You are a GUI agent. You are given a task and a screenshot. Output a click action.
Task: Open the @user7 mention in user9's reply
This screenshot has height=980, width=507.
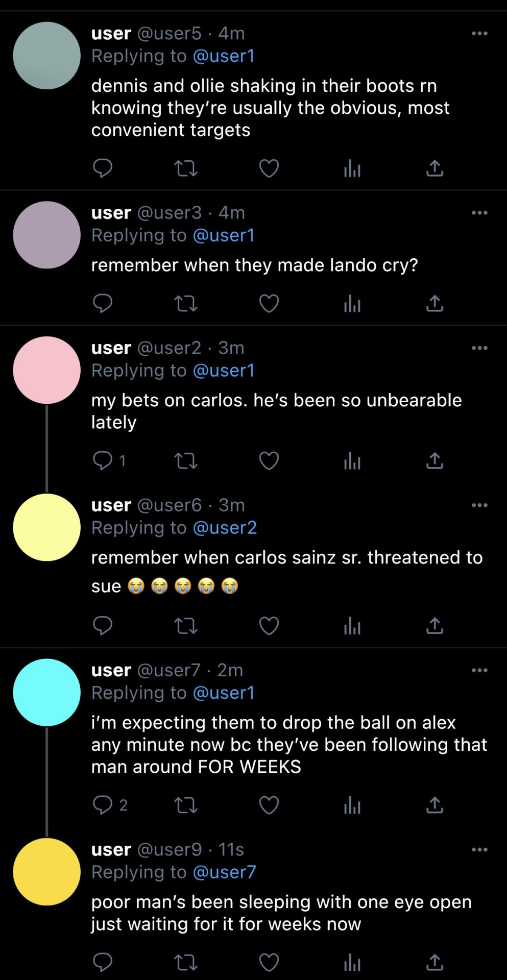(225, 872)
